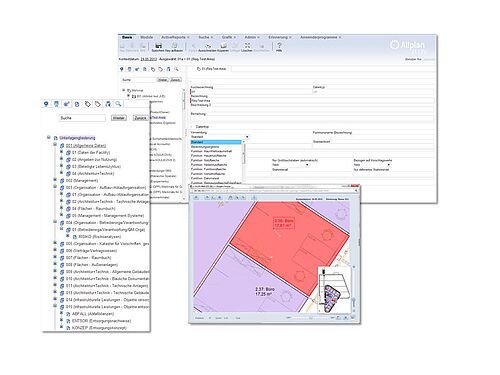Image resolution: width=500 pixels, height=375 pixels.
Task: Click the Zurück button beside Suche field
Action: click(140, 118)
